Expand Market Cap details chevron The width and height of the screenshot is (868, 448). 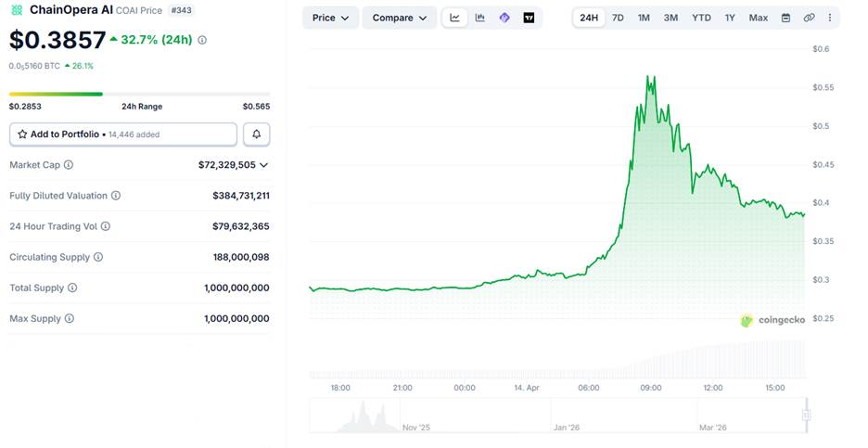point(264,165)
